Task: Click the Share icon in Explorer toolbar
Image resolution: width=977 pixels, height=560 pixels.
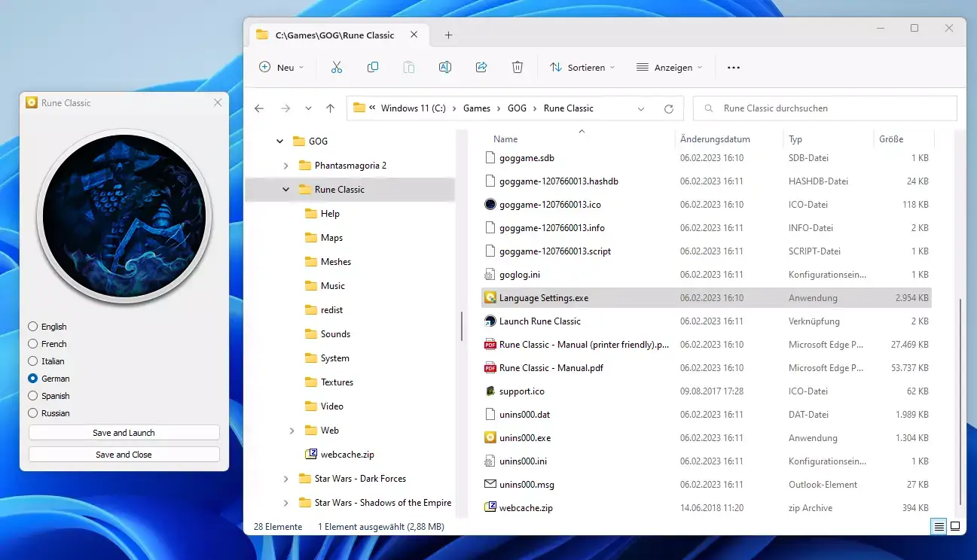Action: point(481,67)
